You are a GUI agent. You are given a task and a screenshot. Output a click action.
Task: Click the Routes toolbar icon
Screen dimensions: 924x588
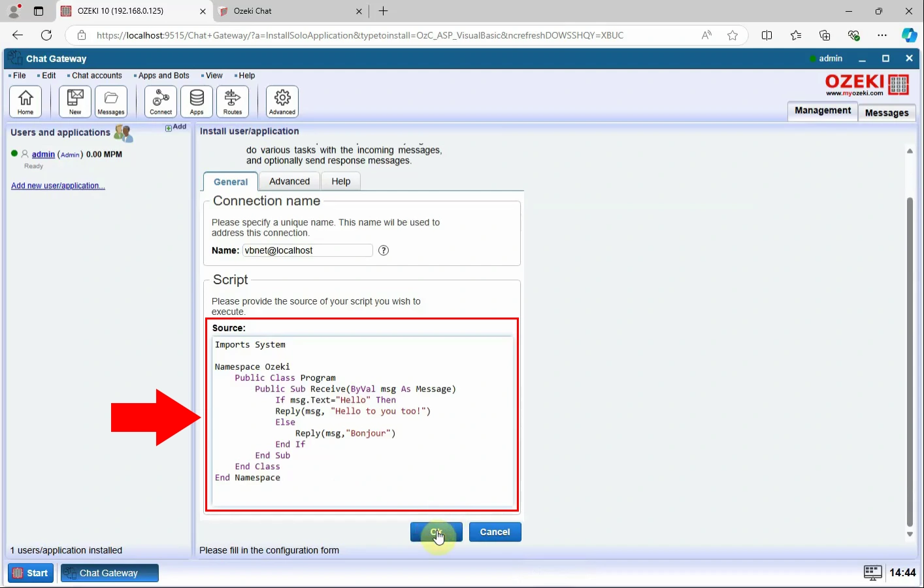(x=233, y=101)
